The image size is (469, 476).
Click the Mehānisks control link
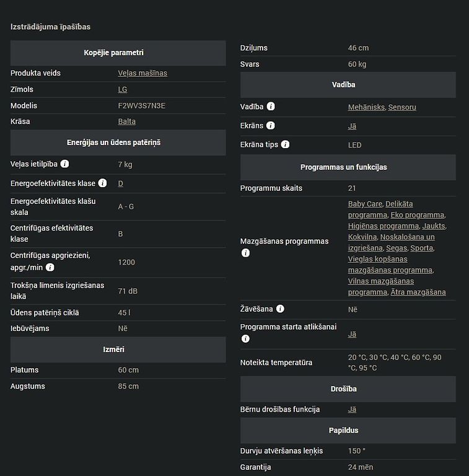[366, 107]
